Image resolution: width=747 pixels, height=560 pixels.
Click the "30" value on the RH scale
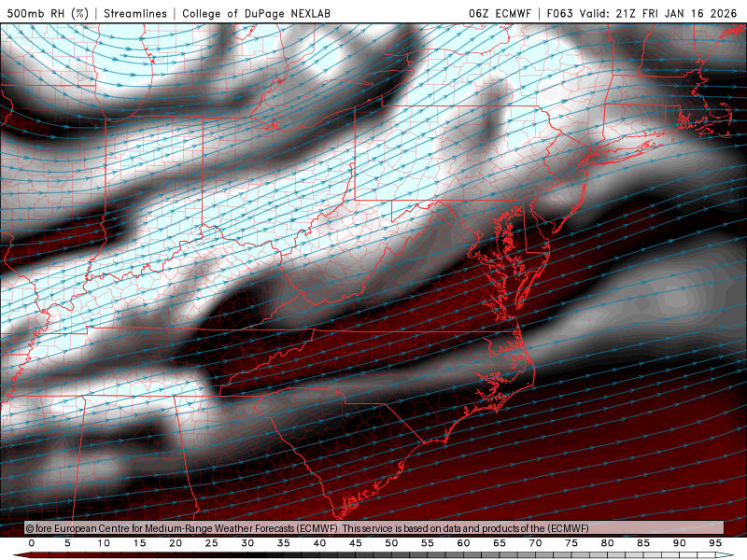[247, 543]
